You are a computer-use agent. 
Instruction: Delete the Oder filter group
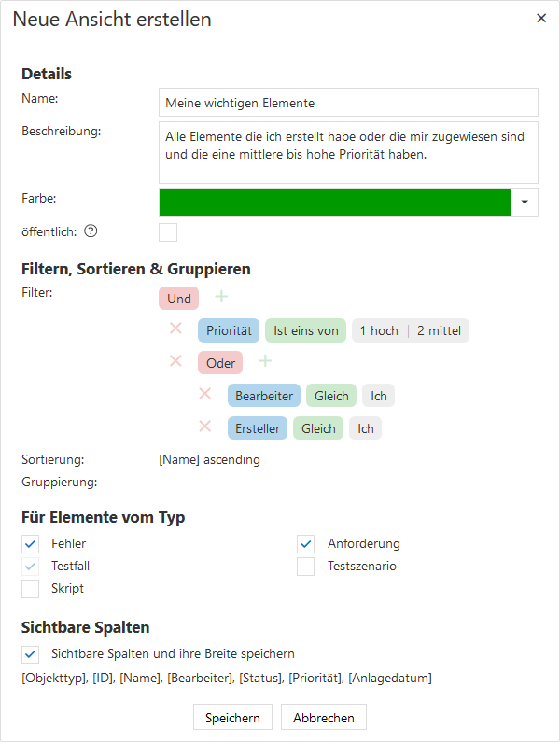(x=175, y=361)
